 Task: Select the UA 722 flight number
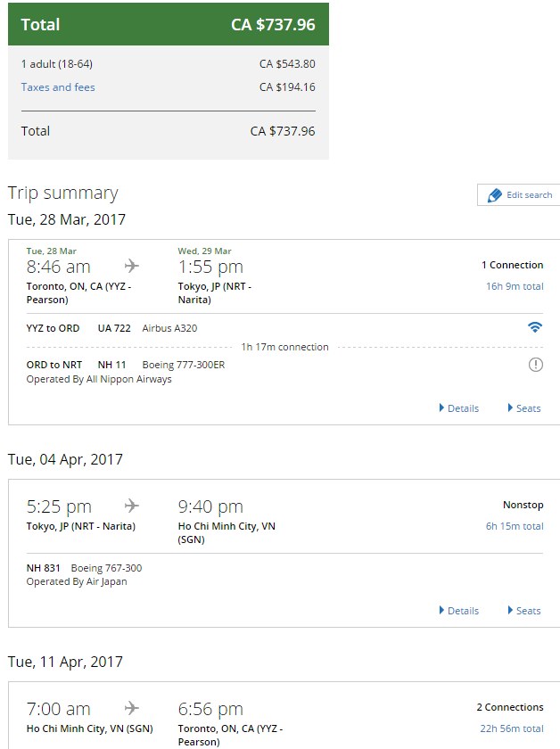(x=114, y=329)
